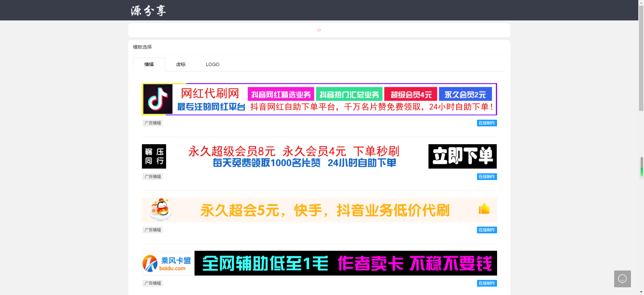644x295 pixels.
Task: Click the 乘风卡盟 logo image
Action: pyautogui.click(x=167, y=263)
